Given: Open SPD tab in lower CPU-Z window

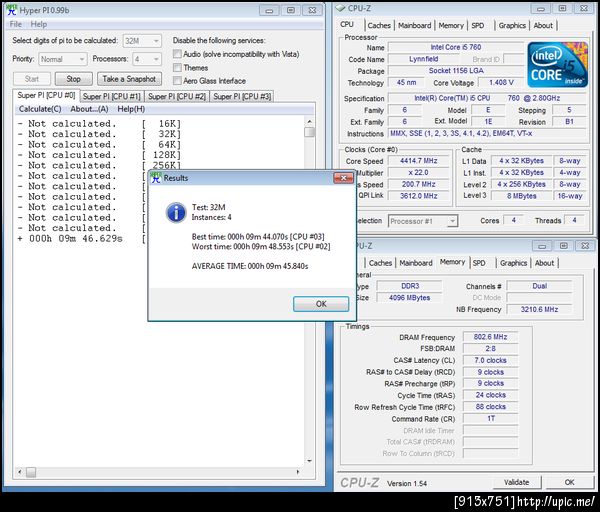Looking at the screenshot, I should point(479,263).
